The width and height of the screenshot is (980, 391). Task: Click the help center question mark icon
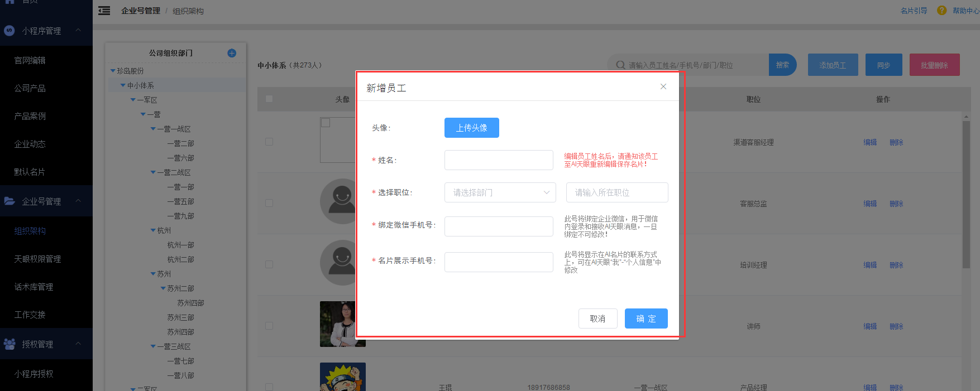point(941,11)
